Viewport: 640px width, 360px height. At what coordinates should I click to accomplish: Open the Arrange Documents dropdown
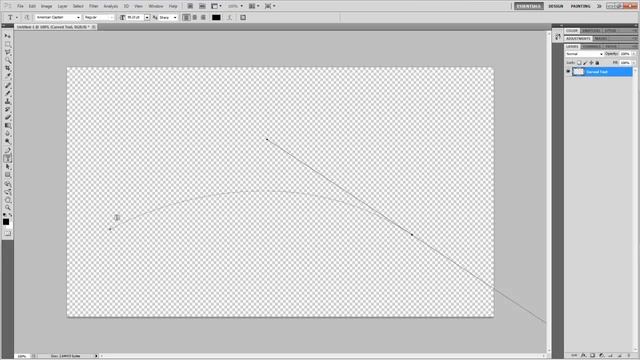point(254,6)
